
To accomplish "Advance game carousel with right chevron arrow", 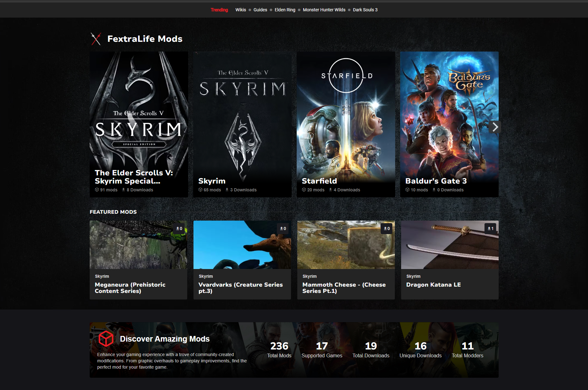I will click(x=495, y=127).
